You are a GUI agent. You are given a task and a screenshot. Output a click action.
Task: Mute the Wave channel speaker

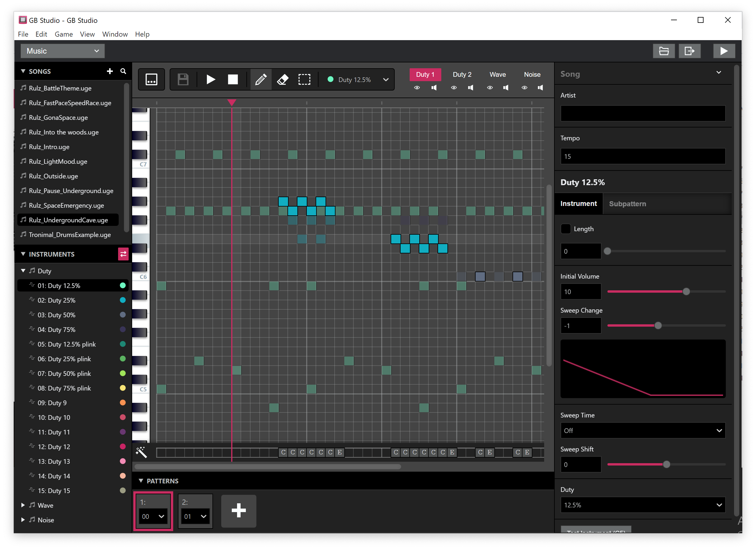point(506,88)
